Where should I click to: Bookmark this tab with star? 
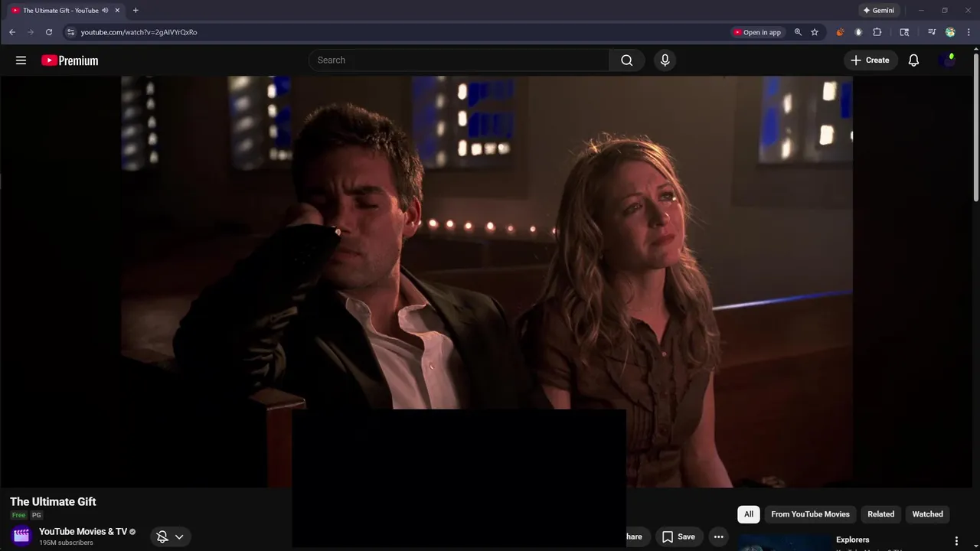tap(815, 32)
